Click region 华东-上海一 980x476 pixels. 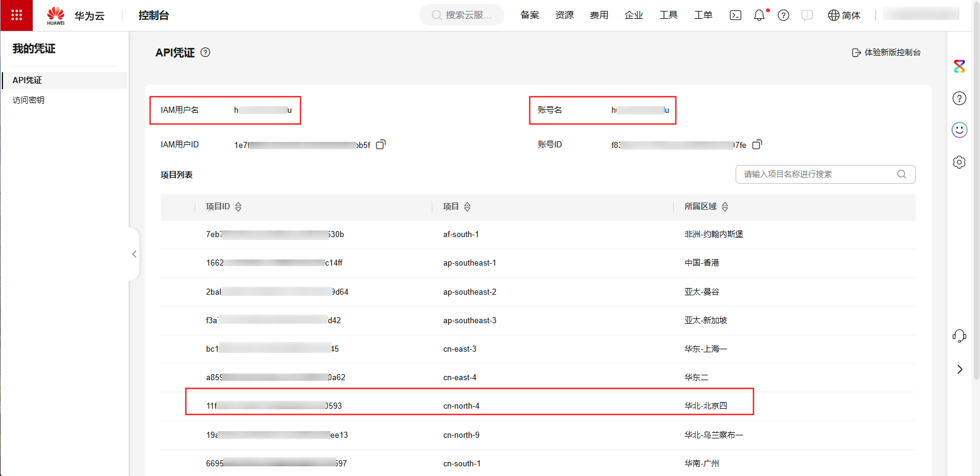(706, 349)
